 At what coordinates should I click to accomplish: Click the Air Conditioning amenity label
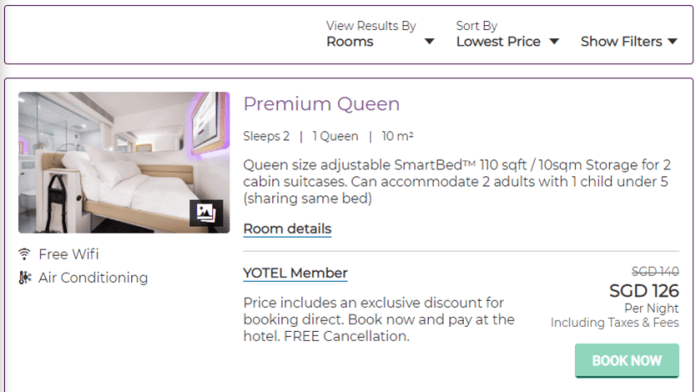tap(93, 278)
